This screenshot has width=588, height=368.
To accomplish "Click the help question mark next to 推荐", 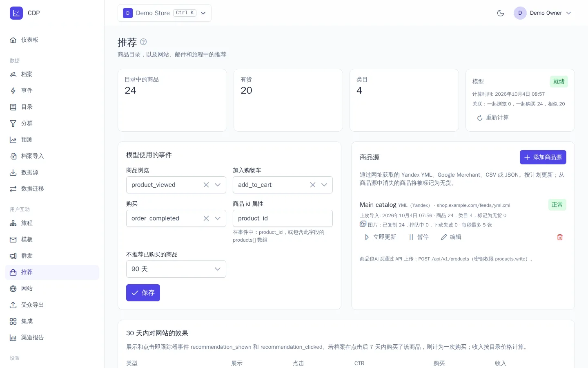I will coord(143,42).
